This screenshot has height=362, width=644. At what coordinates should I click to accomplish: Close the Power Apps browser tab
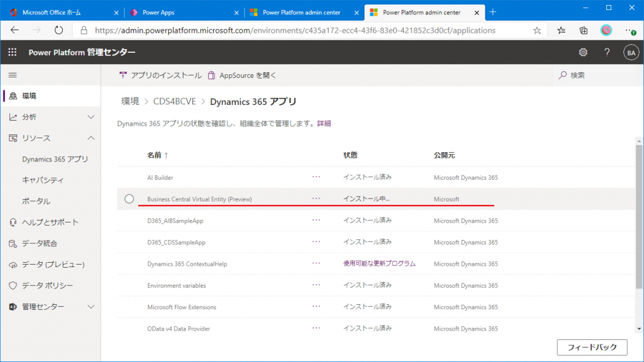[x=236, y=13]
